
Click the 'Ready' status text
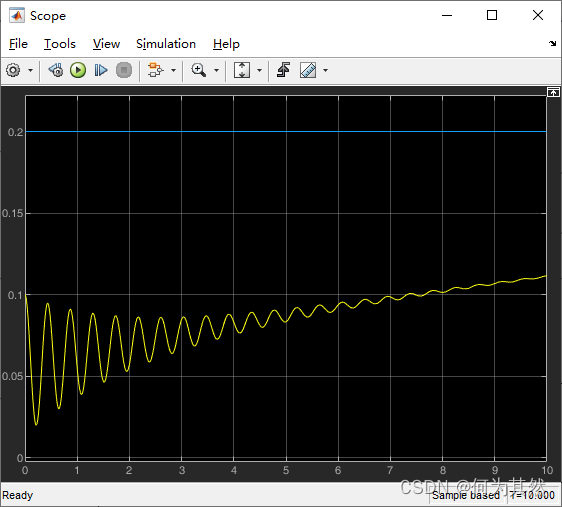click(x=18, y=495)
